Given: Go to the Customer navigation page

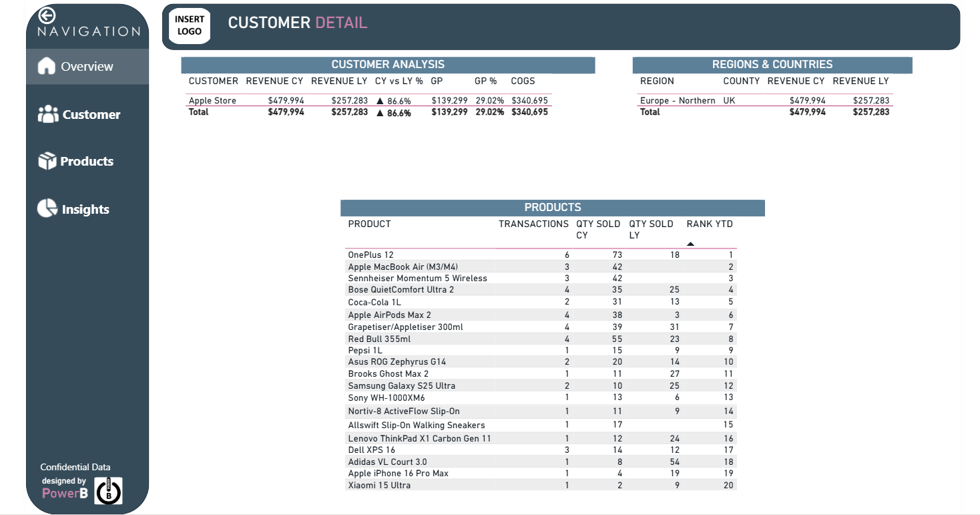Looking at the screenshot, I should 87,114.
